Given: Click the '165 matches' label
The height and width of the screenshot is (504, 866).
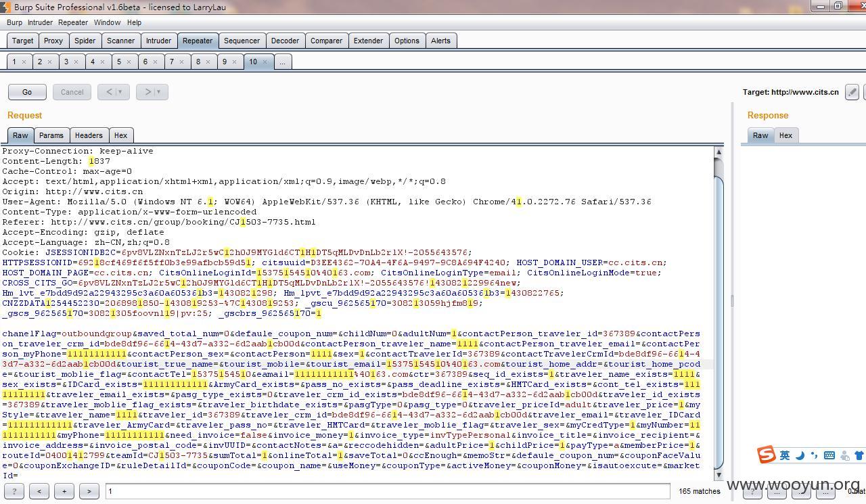Looking at the screenshot, I should (700, 491).
